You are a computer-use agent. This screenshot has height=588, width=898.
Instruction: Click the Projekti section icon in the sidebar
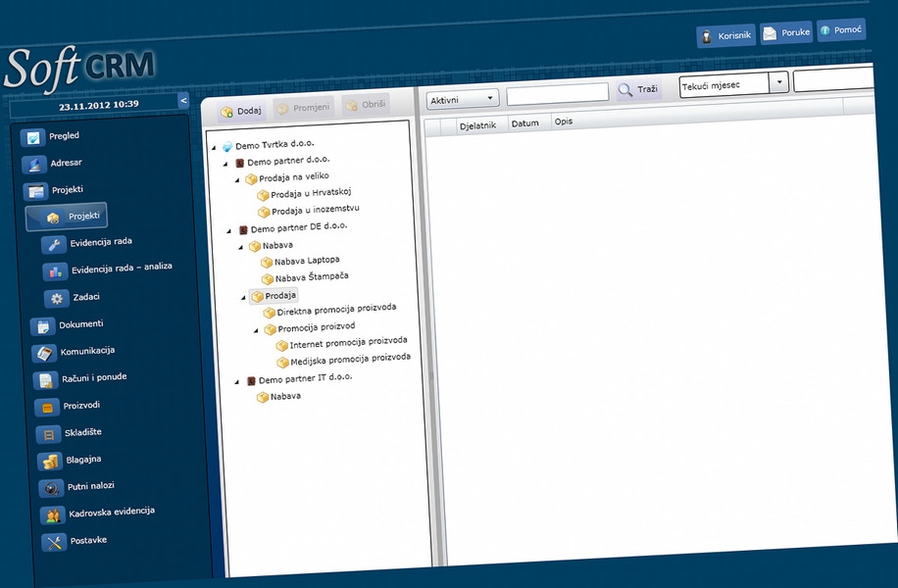[x=35, y=191]
